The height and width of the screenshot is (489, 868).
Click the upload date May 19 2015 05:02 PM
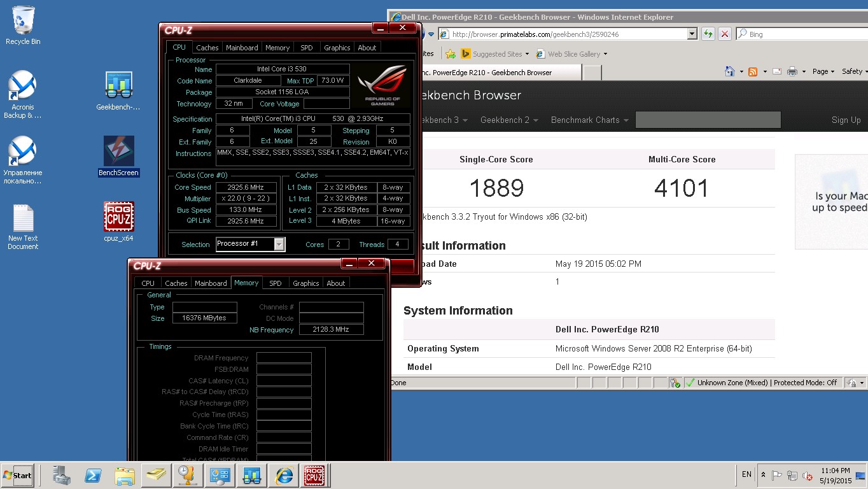pos(598,264)
